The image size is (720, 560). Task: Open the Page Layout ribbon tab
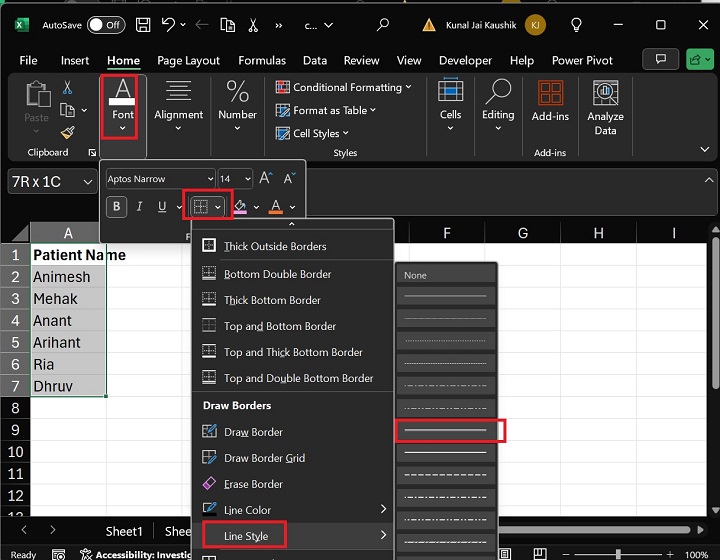point(188,61)
